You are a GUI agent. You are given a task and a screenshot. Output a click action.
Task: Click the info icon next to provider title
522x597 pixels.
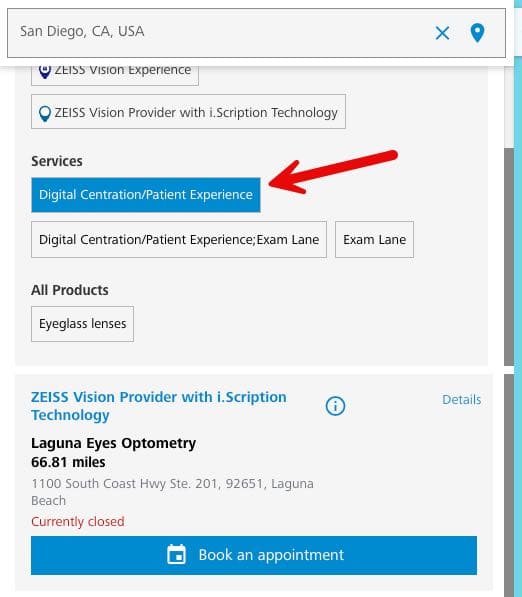(335, 406)
